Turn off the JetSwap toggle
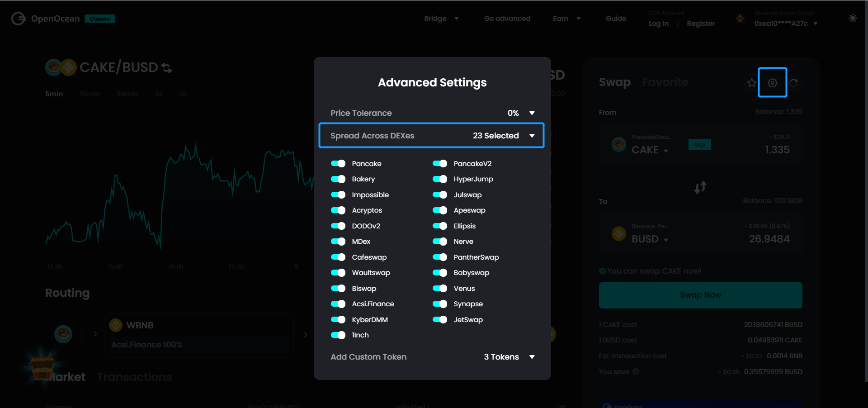This screenshot has width=868, height=408. (440, 320)
